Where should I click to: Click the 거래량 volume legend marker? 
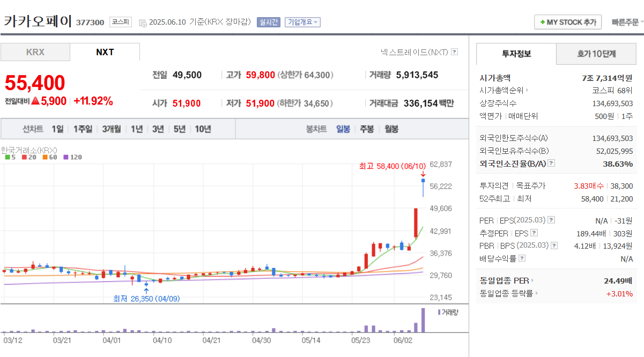(440, 312)
